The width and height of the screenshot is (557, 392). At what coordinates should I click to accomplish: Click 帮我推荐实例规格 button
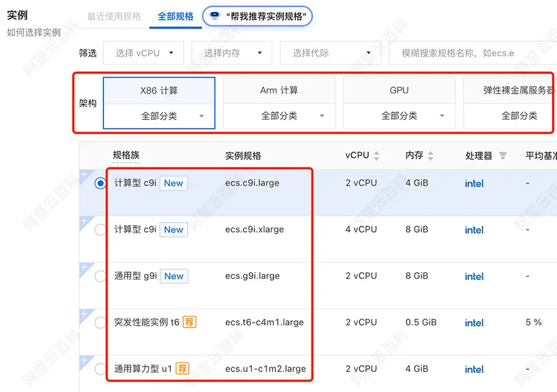click(257, 16)
